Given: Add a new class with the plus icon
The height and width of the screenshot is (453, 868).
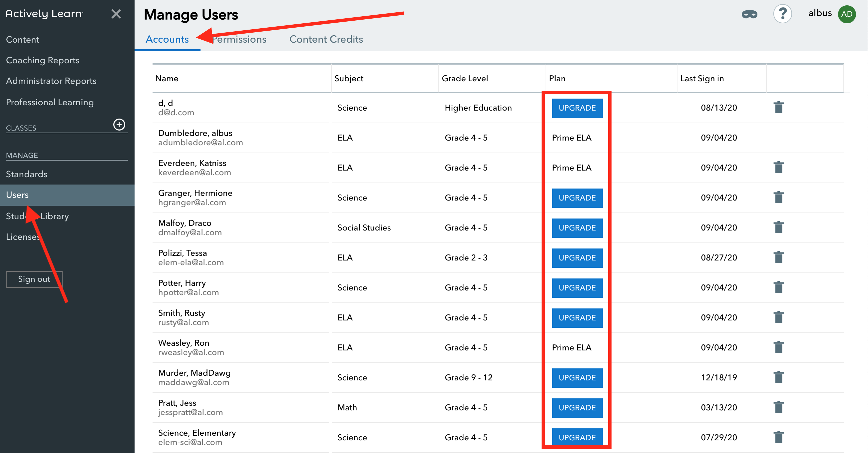Looking at the screenshot, I should coord(120,125).
